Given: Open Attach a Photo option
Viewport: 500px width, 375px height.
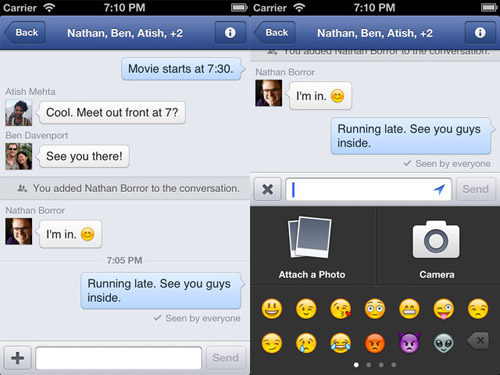Looking at the screenshot, I should (x=312, y=246).
